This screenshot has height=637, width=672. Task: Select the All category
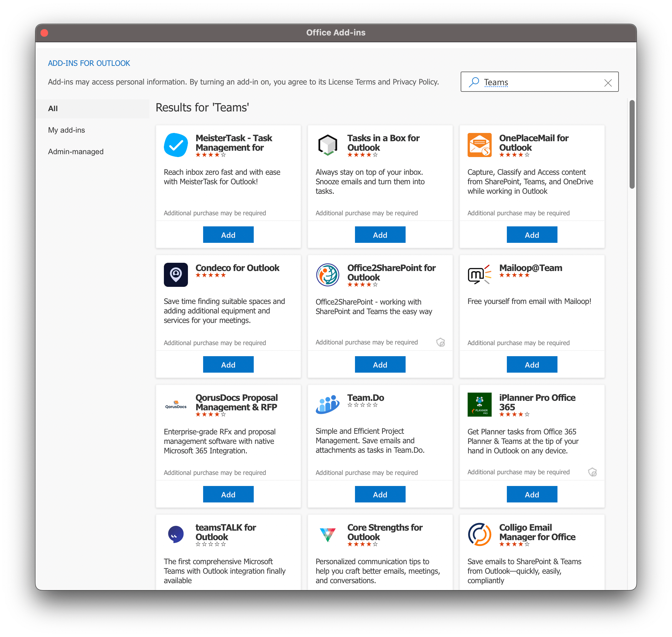pos(53,109)
